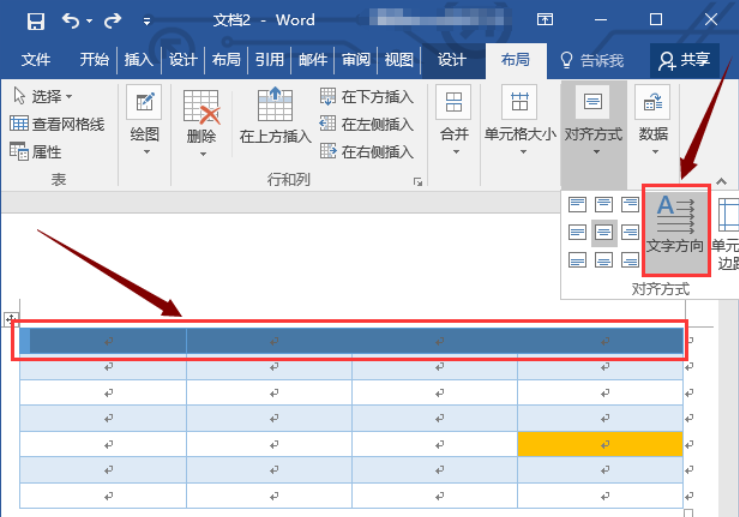Viewport: 739px width, 517px height.
Task: Align cell text bottom left
Action: click(577, 260)
